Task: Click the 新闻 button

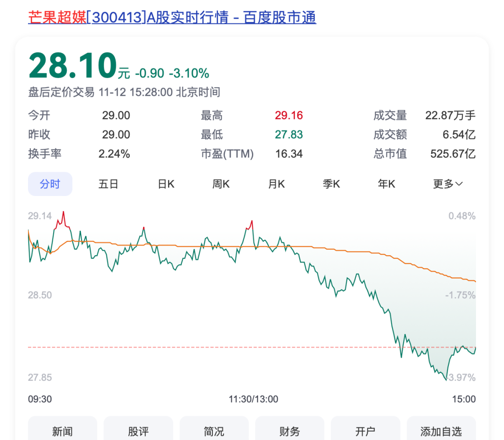Action: (x=63, y=431)
